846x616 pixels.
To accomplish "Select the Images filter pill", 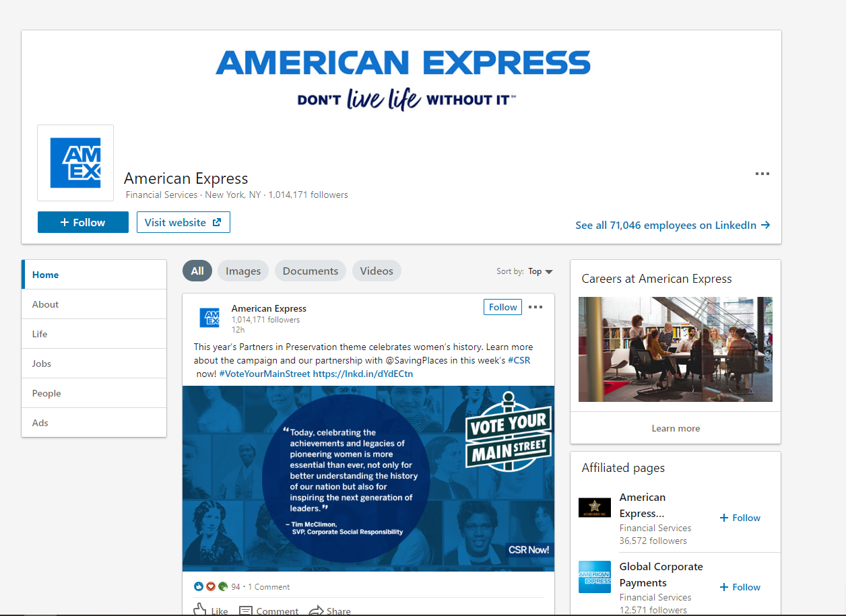I will pyautogui.click(x=243, y=271).
